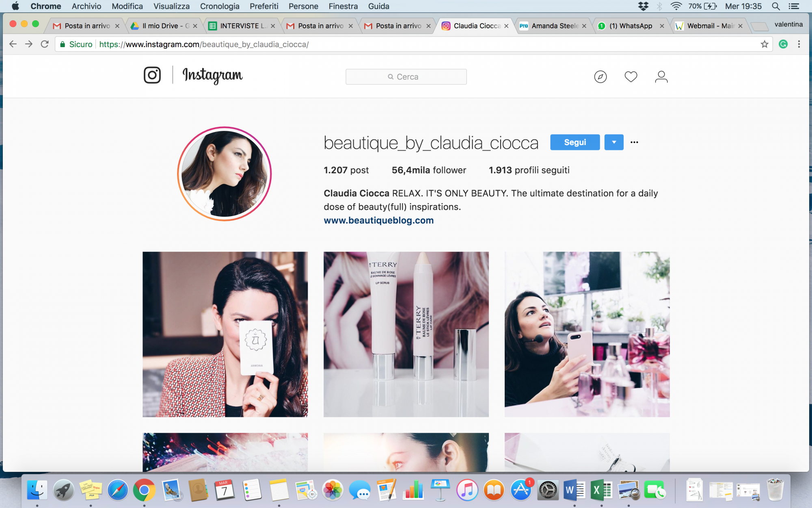The image size is (812, 508).
Task: Open the Preferiti menu
Action: click(264, 6)
